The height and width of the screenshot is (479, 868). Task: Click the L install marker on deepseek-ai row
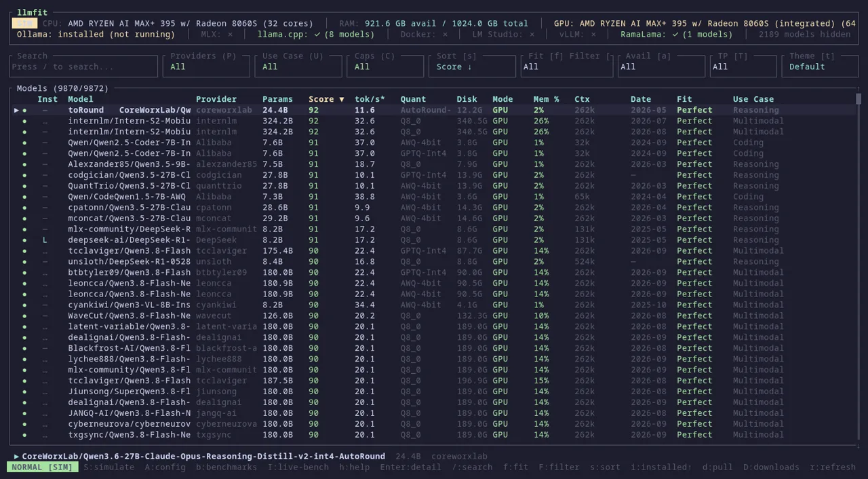[x=45, y=240]
